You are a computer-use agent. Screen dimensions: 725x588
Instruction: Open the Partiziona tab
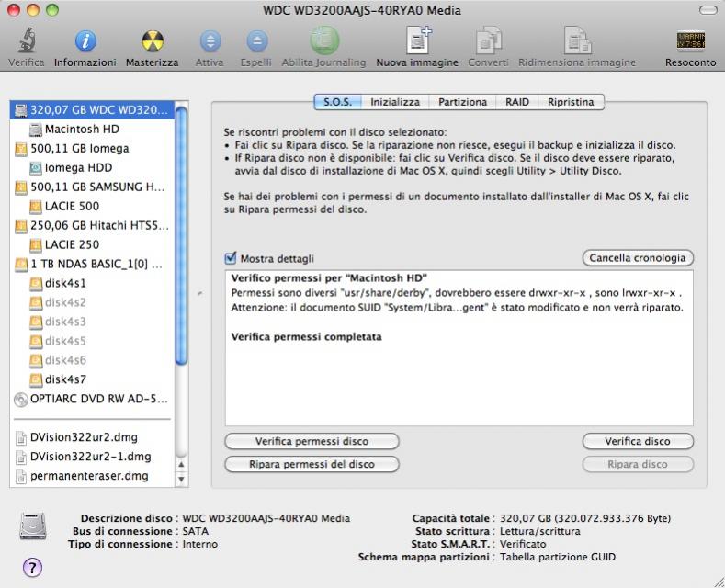coord(462,102)
